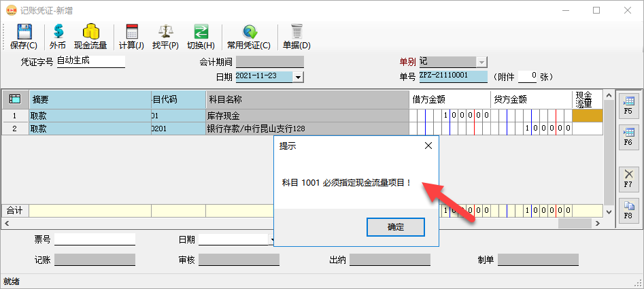644x289 pixels.
Task: Click the 摘要 column header
Action: pyautogui.click(x=90, y=100)
